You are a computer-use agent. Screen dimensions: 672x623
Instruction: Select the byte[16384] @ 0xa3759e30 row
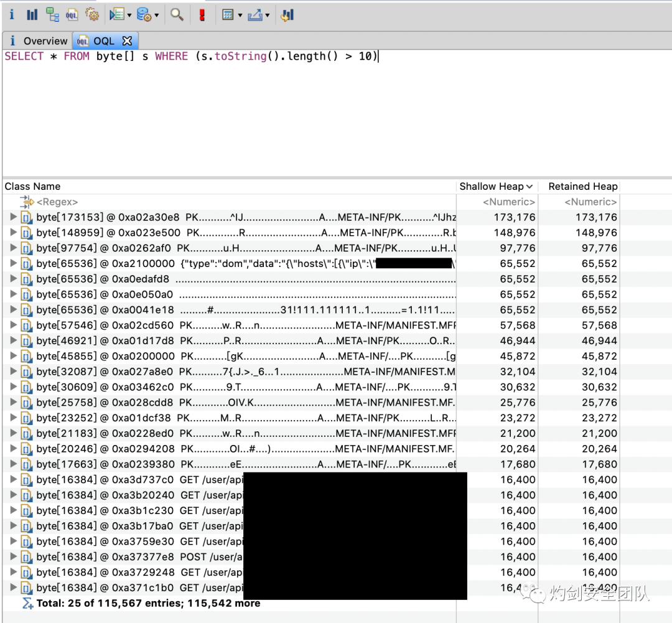click(311, 541)
